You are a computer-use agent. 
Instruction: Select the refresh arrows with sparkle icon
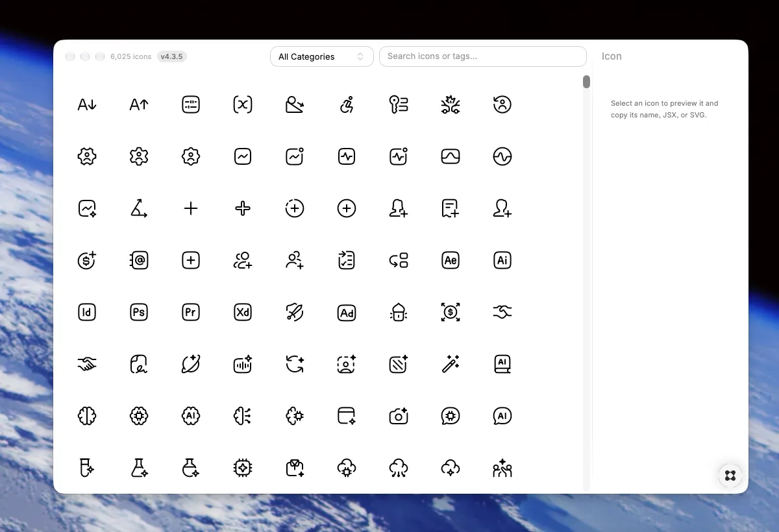click(295, 364)
